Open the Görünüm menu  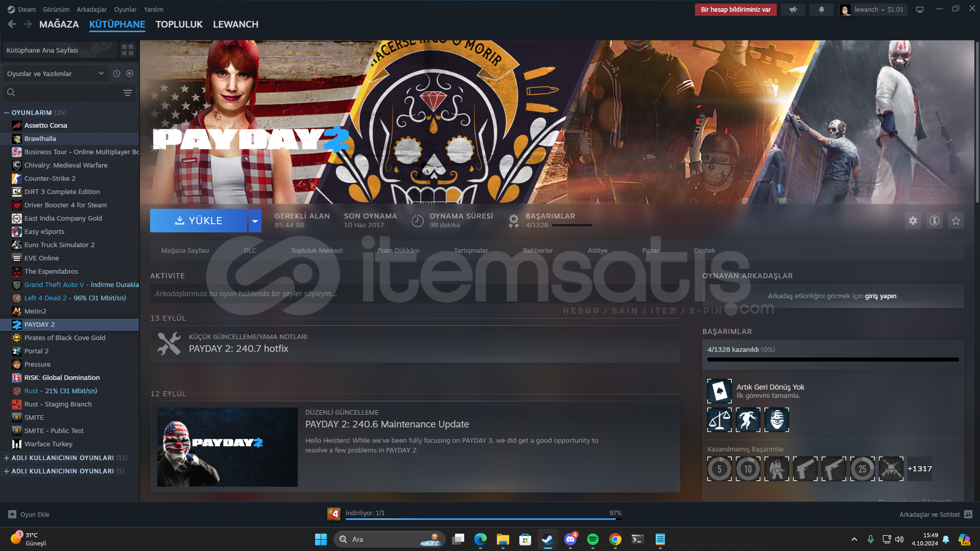coord(56,10)
